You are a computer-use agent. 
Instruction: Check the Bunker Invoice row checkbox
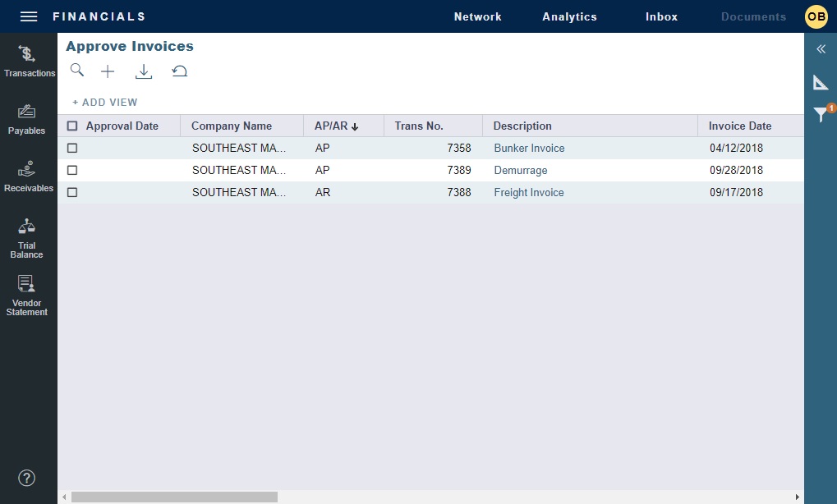pyautogui.click(x=72, y=149)
